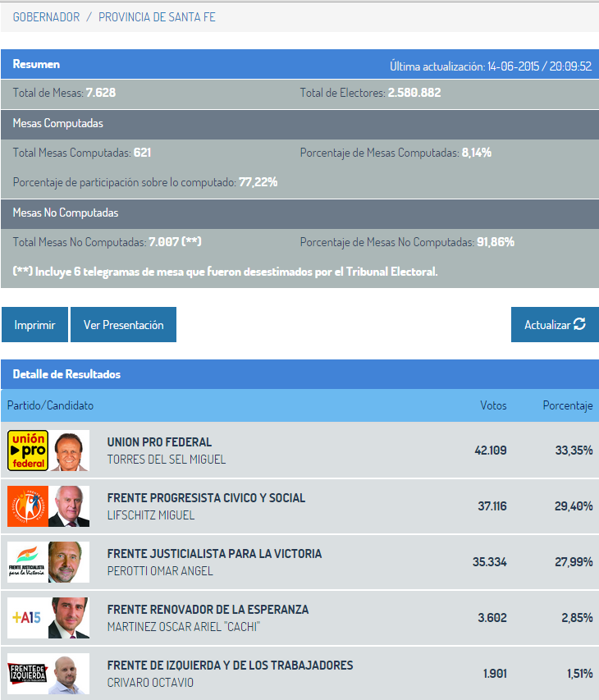599x700 pixels.
Task: Select the Resumen section header
Action: click(36, 64)
